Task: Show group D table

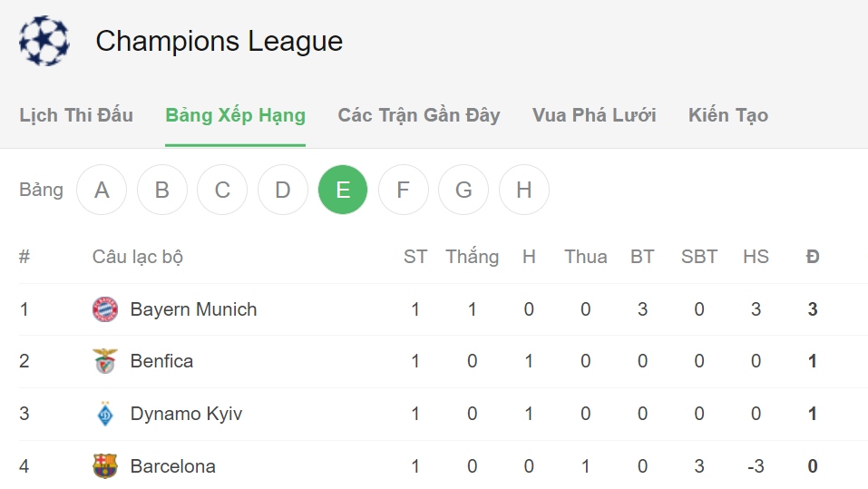Action: [x=283, y=190]
